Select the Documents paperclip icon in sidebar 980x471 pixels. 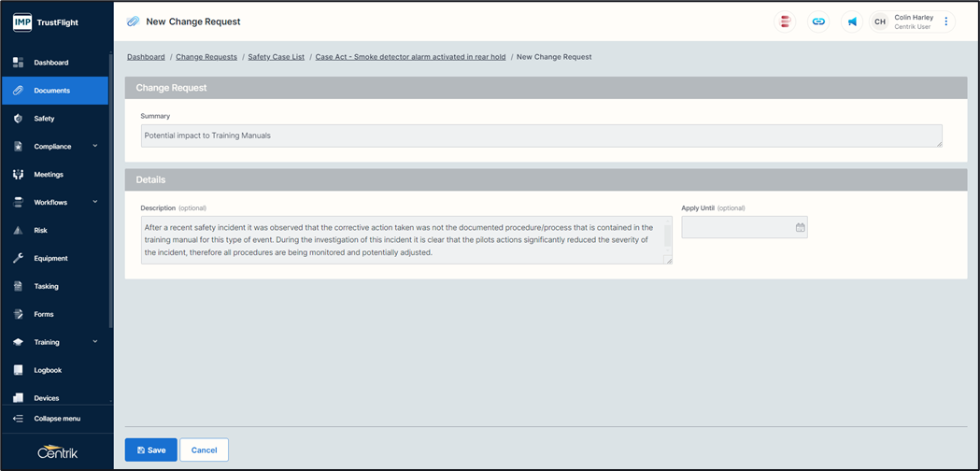tap(18, 91)
